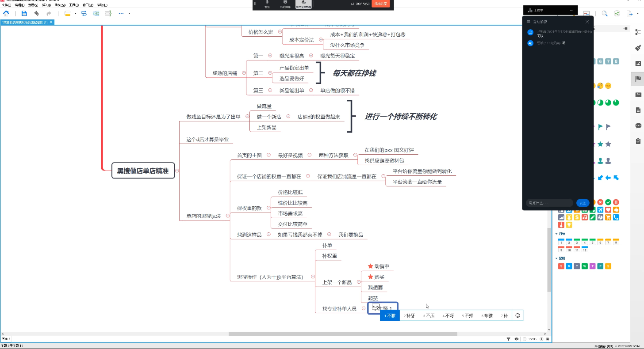Open the Outline panel in sidebar

638,32
